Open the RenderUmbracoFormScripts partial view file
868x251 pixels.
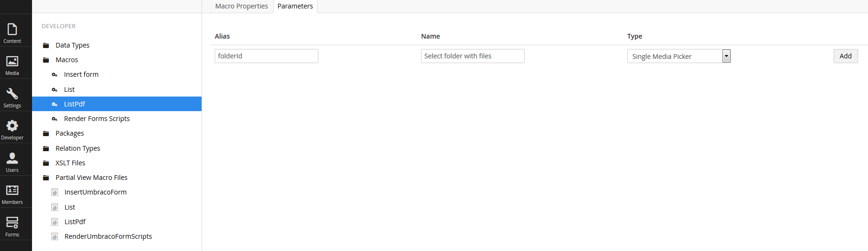[x=108, y=236]
